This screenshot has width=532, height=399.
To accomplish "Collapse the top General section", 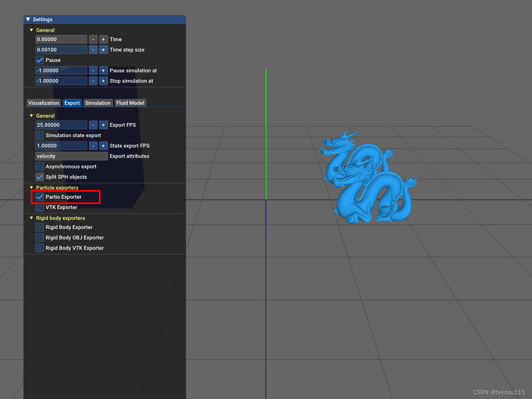I will pos(32,30).
